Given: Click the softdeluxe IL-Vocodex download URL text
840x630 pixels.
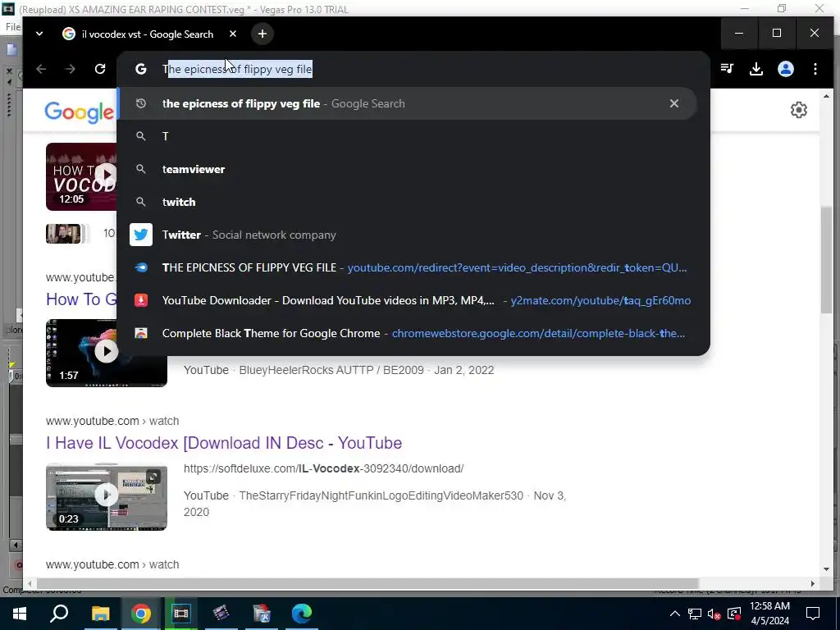Looking at the screenshot, I should (323, 468).
